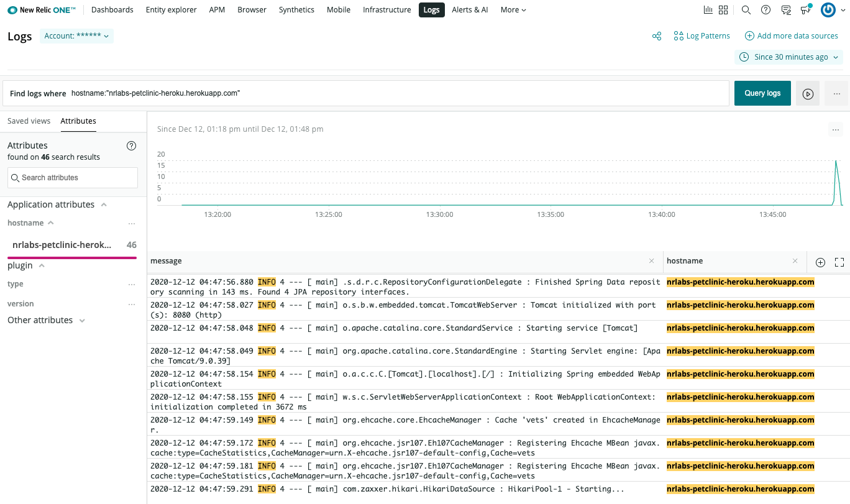850x504 pixels.
Task: Go to Browser
Action: [x=252, y=10]
